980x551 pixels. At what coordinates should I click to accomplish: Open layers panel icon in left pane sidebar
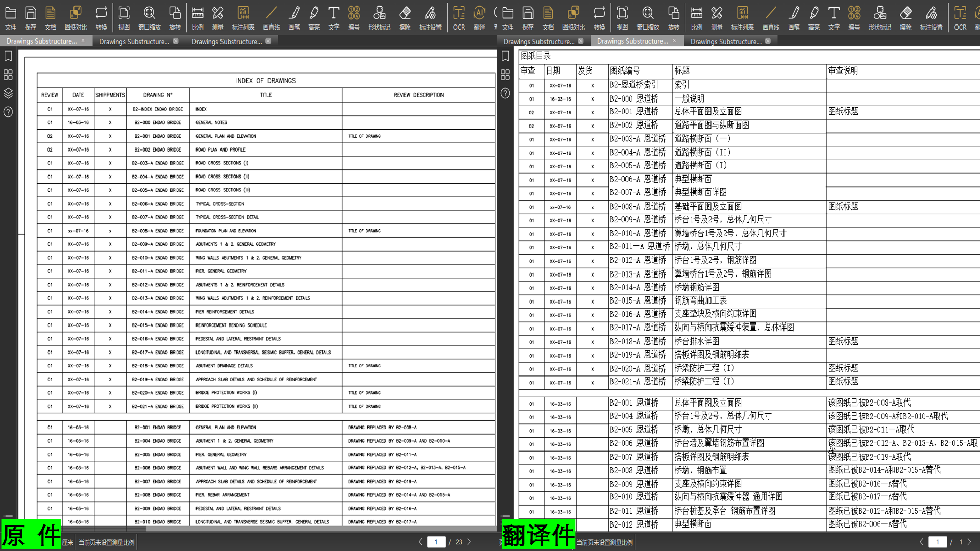[x=8, y=93]
